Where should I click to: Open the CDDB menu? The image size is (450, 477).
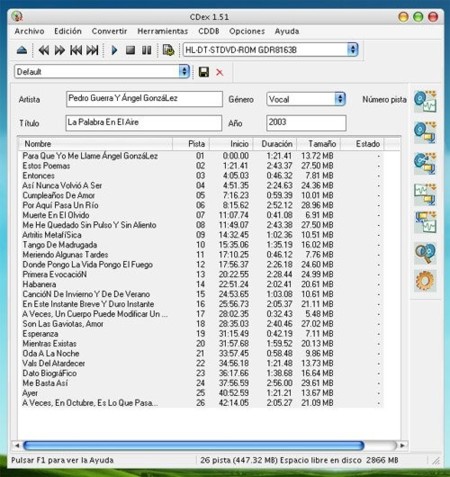209,31
